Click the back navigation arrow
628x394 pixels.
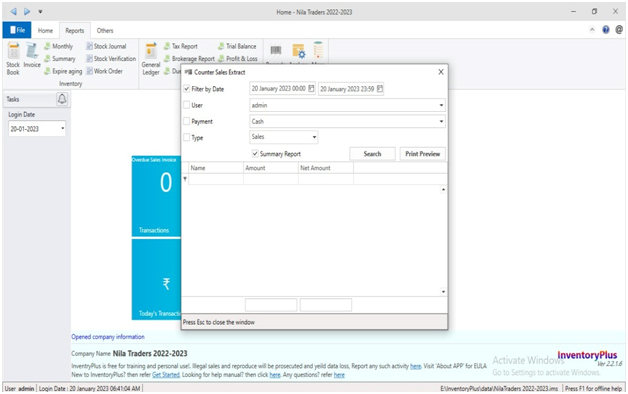coord(13,12)
